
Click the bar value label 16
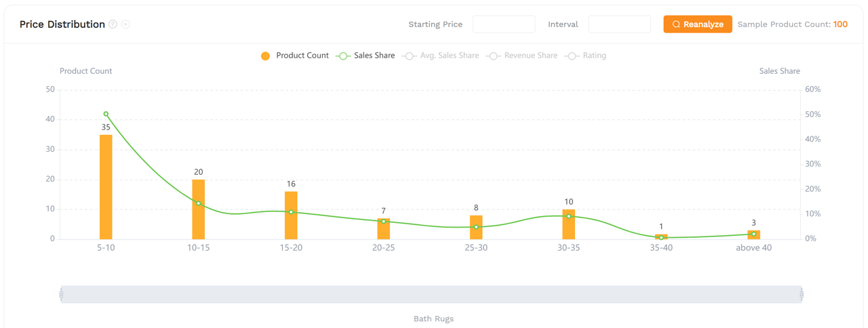click(291, 184)
